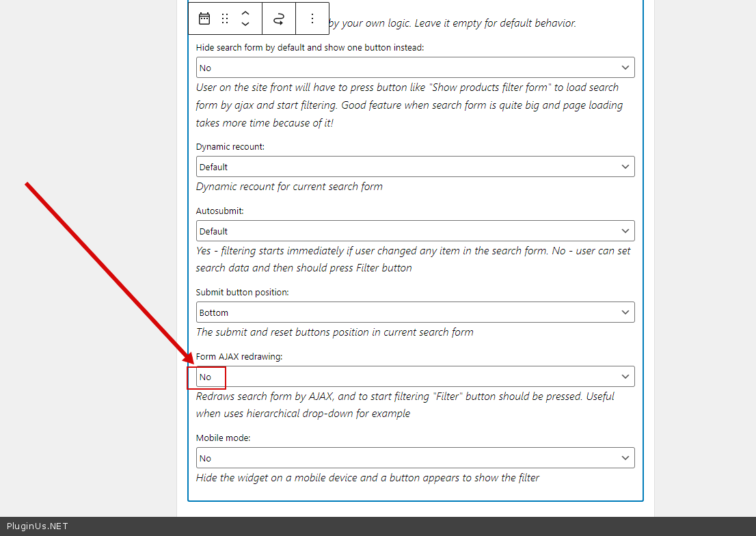Move the block down with down arrow
This screenshot has height=536, width=756.
click(x=245, y=25)
